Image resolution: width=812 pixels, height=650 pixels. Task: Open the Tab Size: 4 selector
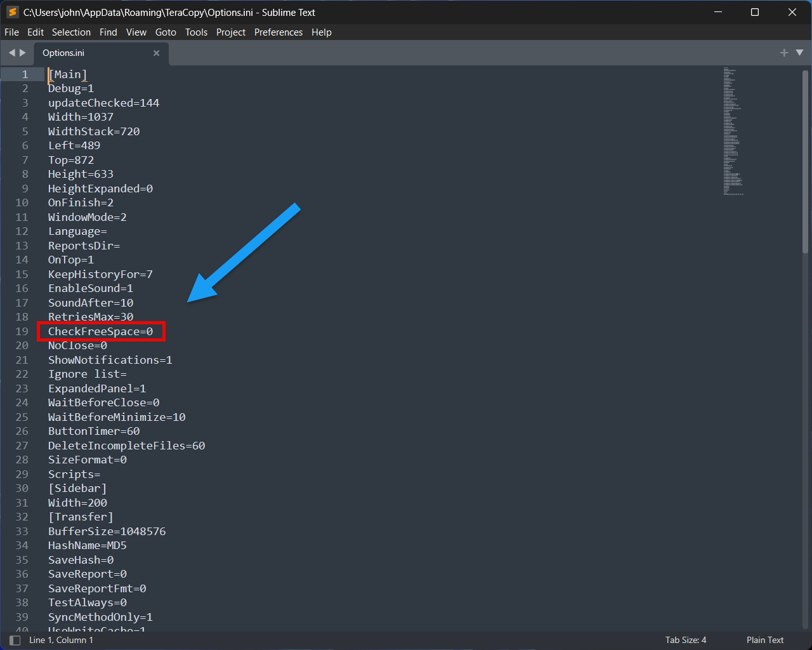point(686,640)
